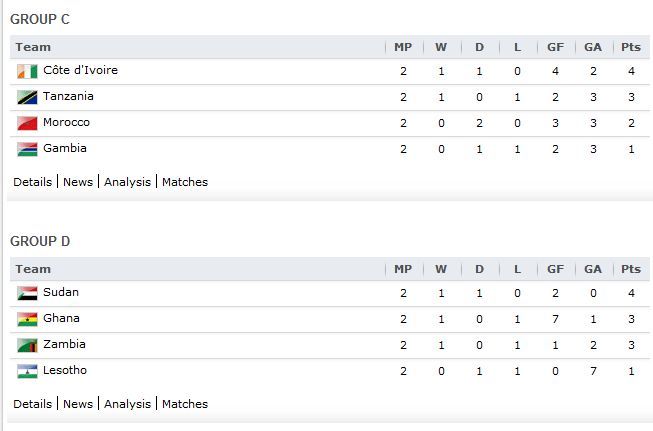
Task: Open Details link under Group D
Action: click(32, 404)
